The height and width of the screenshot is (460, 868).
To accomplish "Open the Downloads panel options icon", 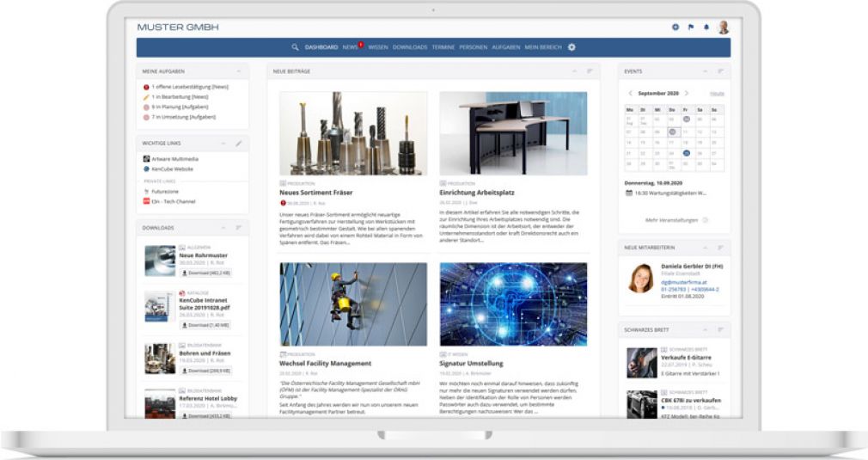I will [239, 228].
